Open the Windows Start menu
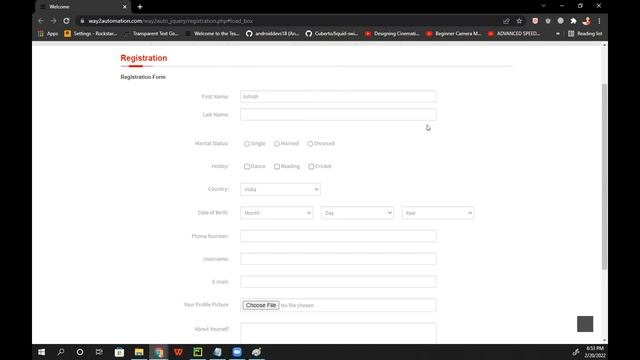Image resolution: width=640 pixels, height=360 pixels. 41,352
